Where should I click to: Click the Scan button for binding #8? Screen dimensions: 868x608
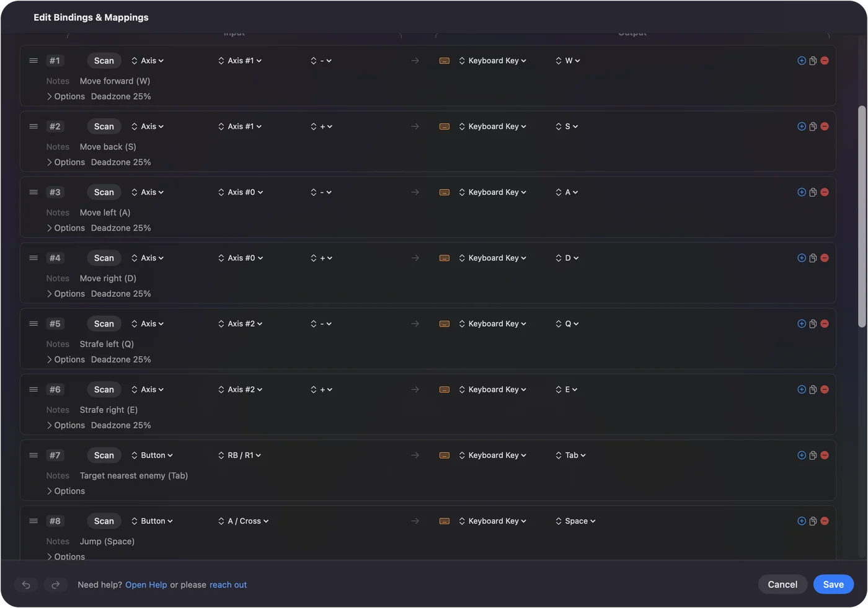point(104,521)
